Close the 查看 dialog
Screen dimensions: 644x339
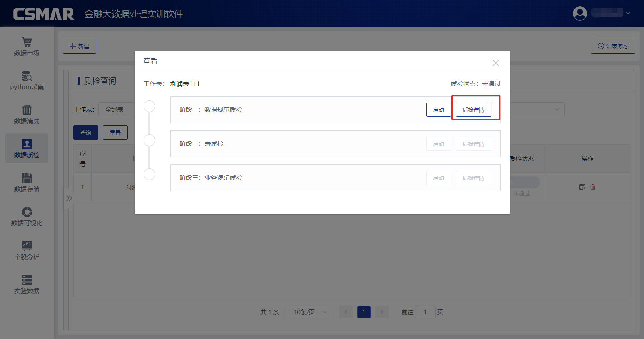point(496,63)
